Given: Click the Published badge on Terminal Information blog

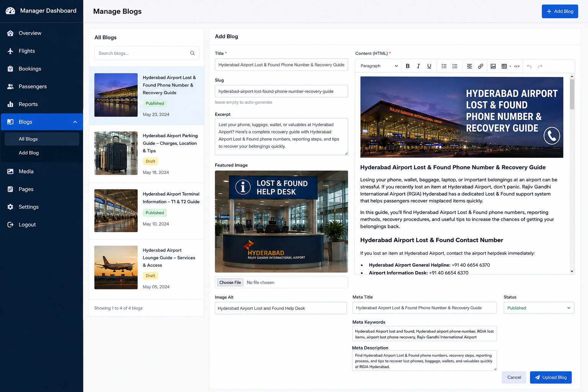Looking at the screenshot, I should coord(155,213).
